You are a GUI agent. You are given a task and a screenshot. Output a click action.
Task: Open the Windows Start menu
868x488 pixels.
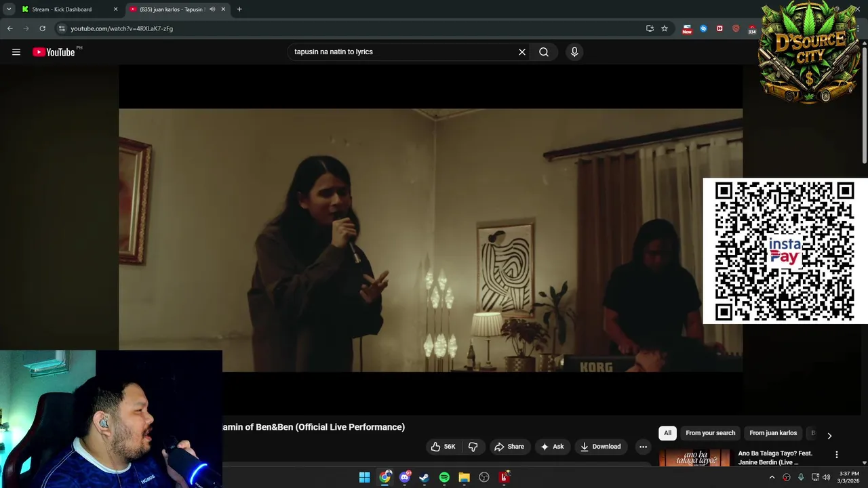[x=364, y=477]
